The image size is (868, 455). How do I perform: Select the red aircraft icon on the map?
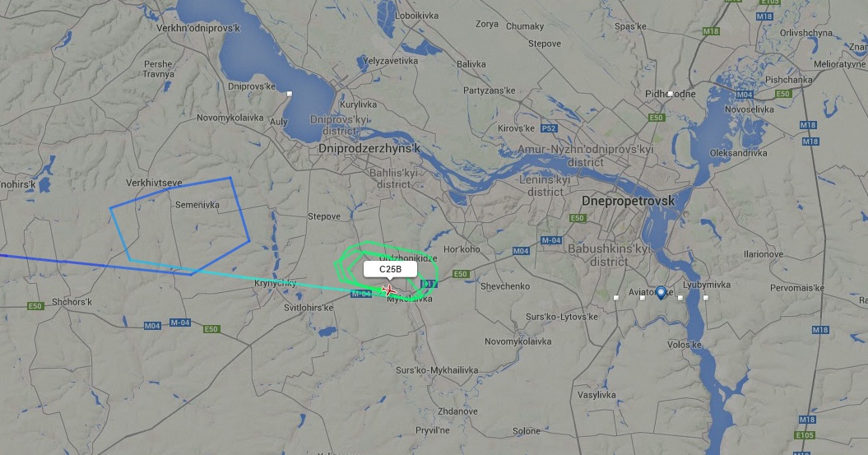pyautogui.click(x=389, y=290)
